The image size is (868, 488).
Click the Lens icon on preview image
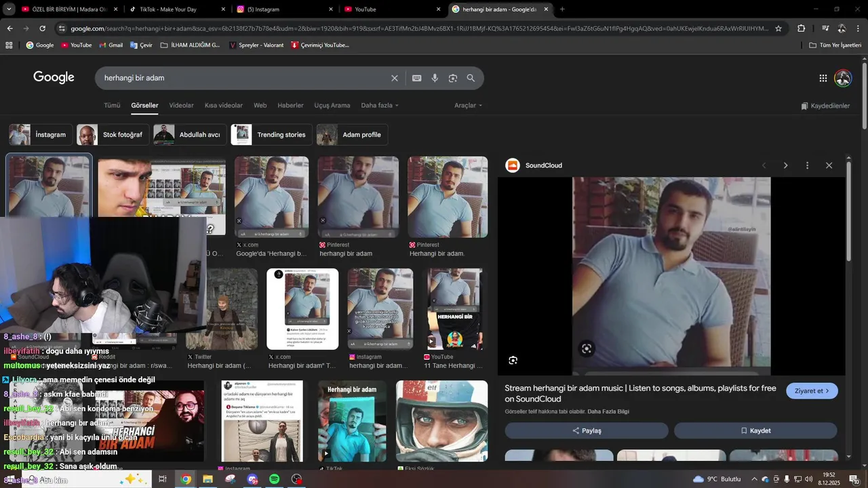tap(513, 361)
